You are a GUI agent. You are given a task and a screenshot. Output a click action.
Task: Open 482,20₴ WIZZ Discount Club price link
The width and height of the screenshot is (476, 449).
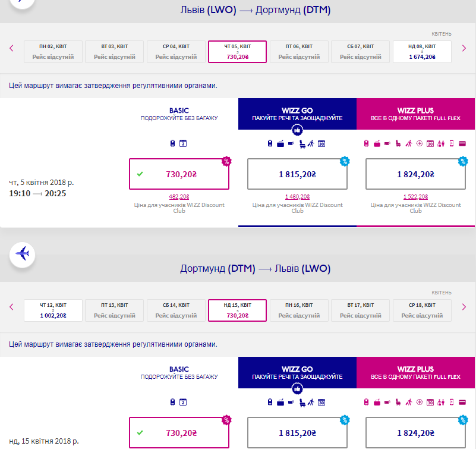(179, 197)
